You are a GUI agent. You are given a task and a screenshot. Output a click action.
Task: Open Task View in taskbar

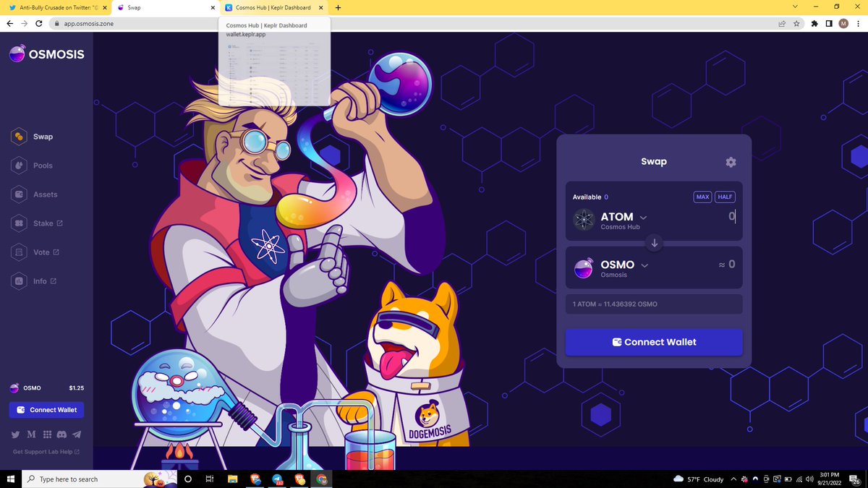[210, 479]
